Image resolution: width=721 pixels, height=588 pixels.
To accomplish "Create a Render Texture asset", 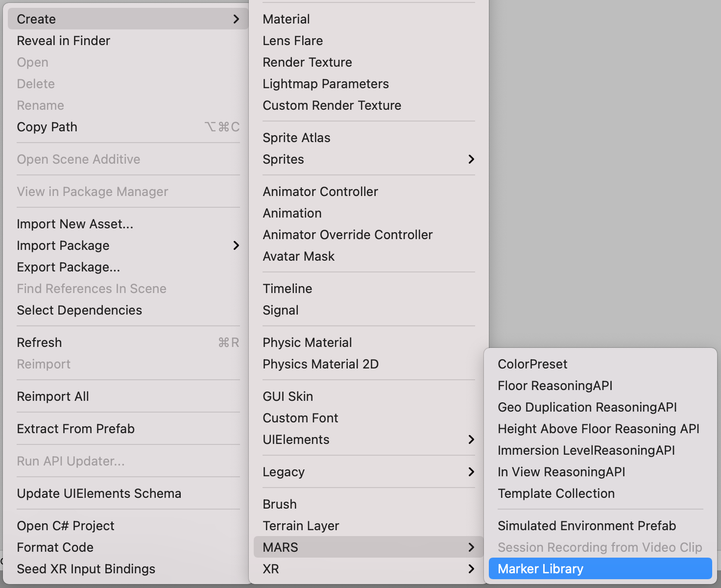I will [x=307, y=62].
